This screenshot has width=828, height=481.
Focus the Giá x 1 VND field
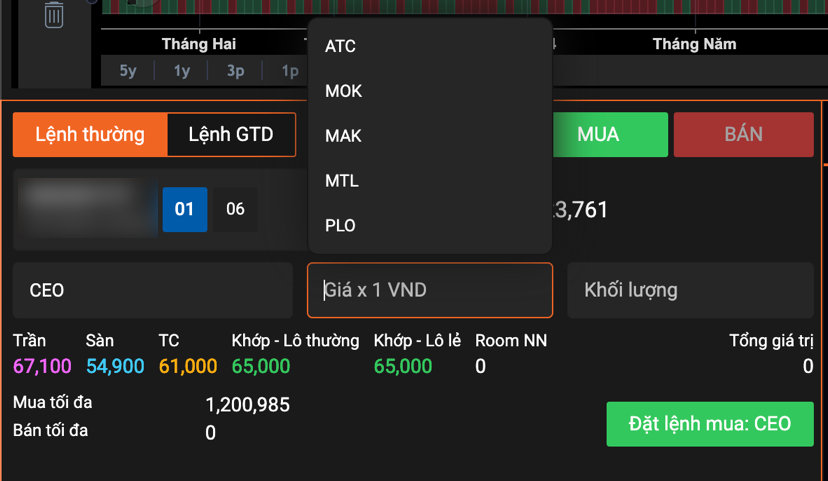430,290
